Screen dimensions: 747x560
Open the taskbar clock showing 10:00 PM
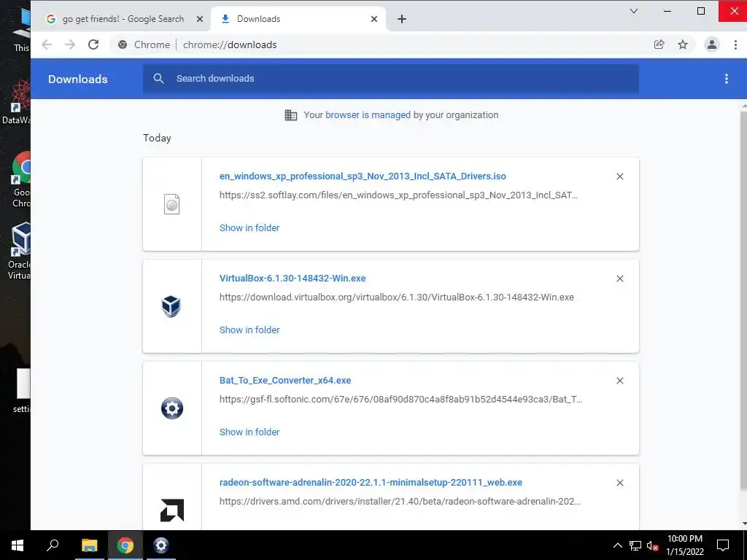pos(684,545)
